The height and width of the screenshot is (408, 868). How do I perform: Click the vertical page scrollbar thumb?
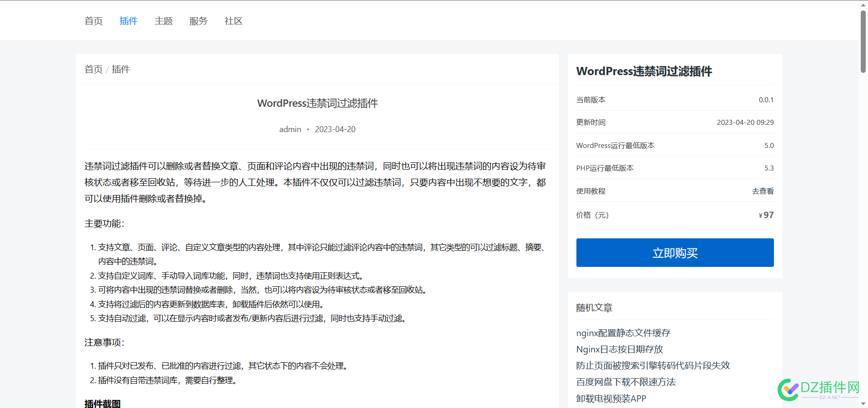coord(863,42)
